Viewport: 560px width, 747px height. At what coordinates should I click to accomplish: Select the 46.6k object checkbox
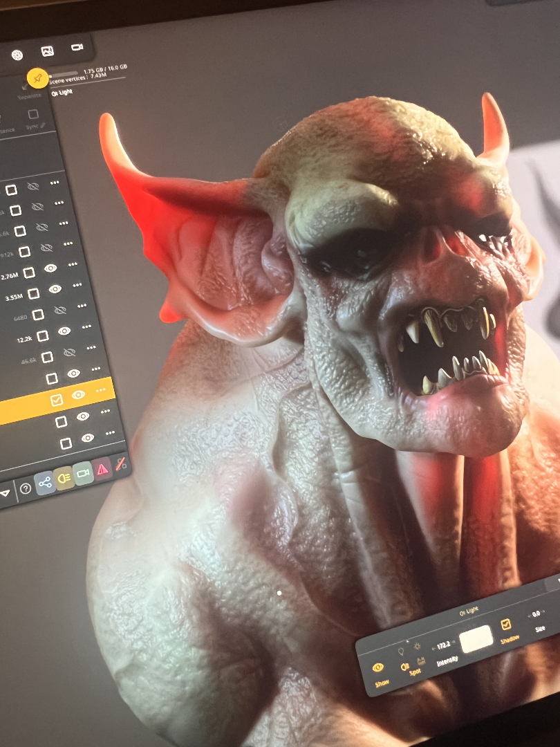(x=47, y=357)
